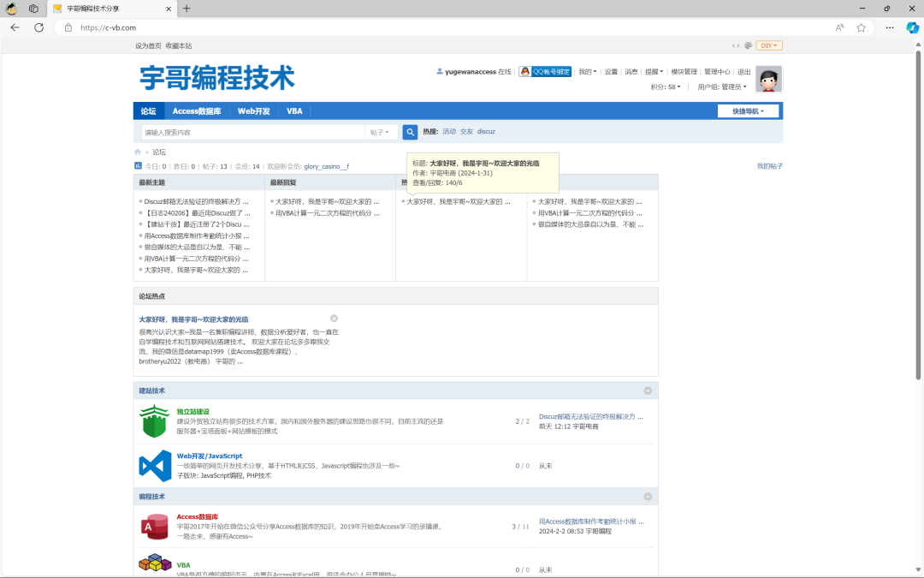Open the 独立站建设 green shield forum icon
924x578 pixels.
[155, 421]
